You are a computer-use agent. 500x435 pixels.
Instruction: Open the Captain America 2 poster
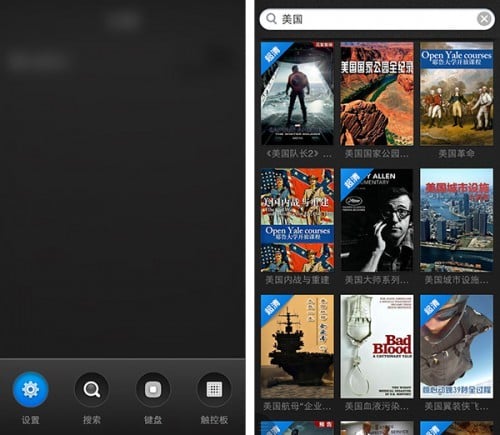coord(297,94)
